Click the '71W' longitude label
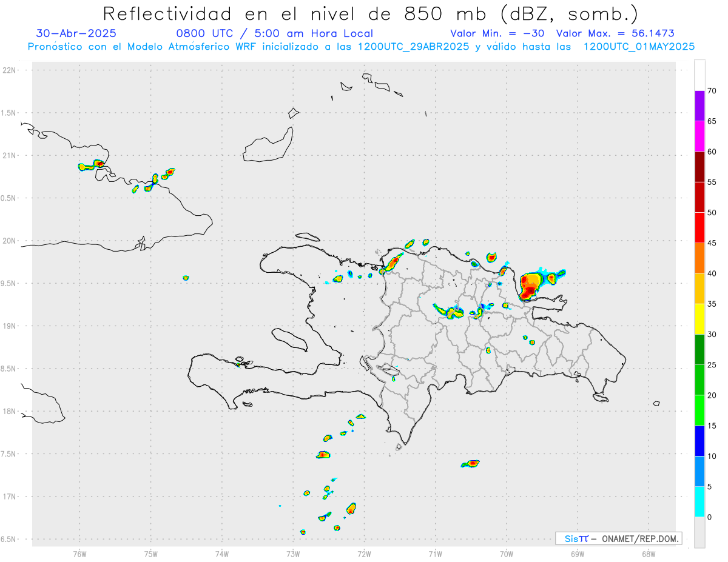Screen dimensions: 728x562 [435, 554]
